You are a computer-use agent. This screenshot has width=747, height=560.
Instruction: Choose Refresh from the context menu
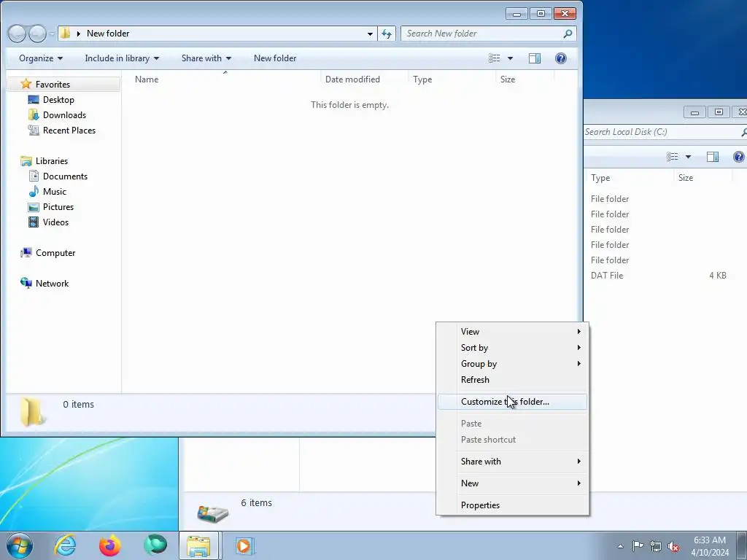click(512, 379)
